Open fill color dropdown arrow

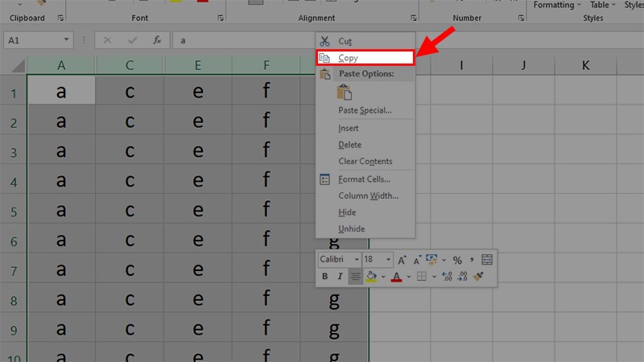[383, 277]
